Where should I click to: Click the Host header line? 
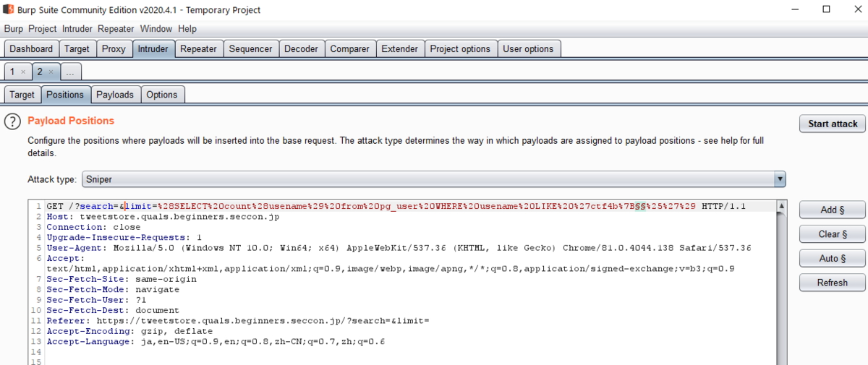(163, 217)
